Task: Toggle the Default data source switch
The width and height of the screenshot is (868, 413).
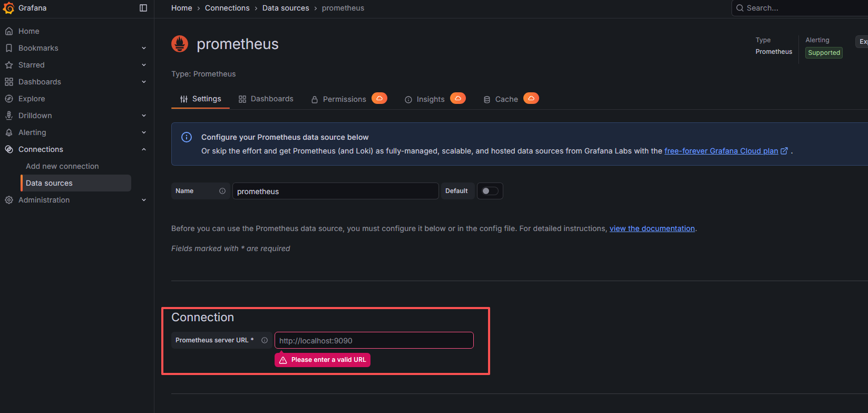Action: coord(490,191)
